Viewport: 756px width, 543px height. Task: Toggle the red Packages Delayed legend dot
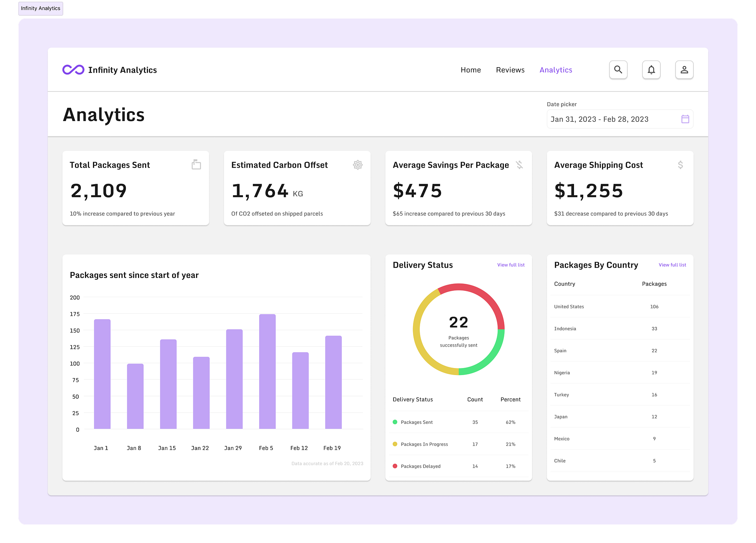click(x=395, y=466)
